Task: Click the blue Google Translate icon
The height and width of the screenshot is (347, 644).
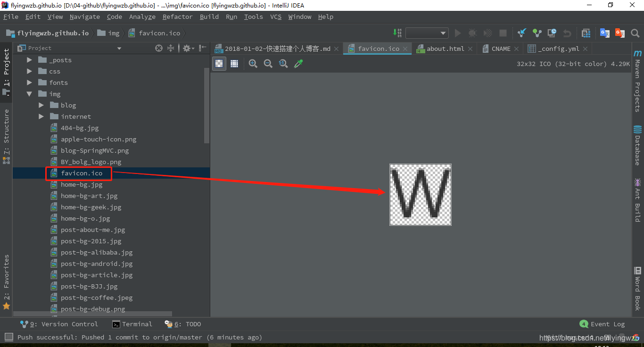Action: 605,33
